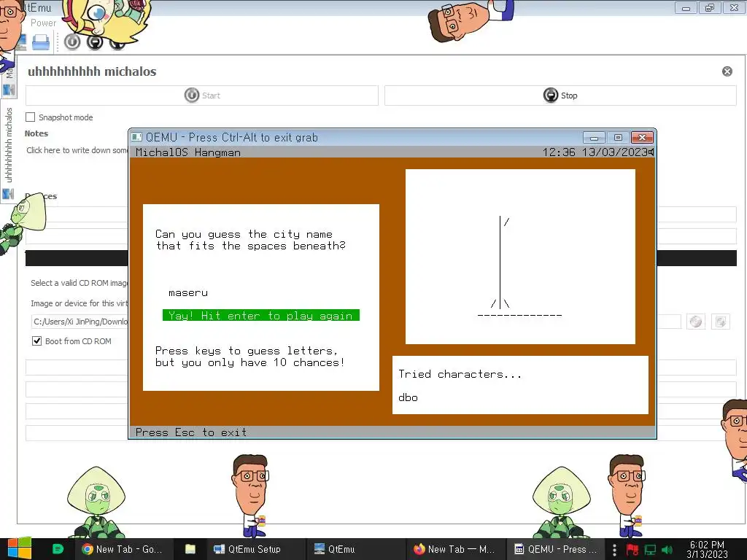747x560 pixels.
Task: Close the michalos machine tab via X icon
Action: tap(727, 71)
